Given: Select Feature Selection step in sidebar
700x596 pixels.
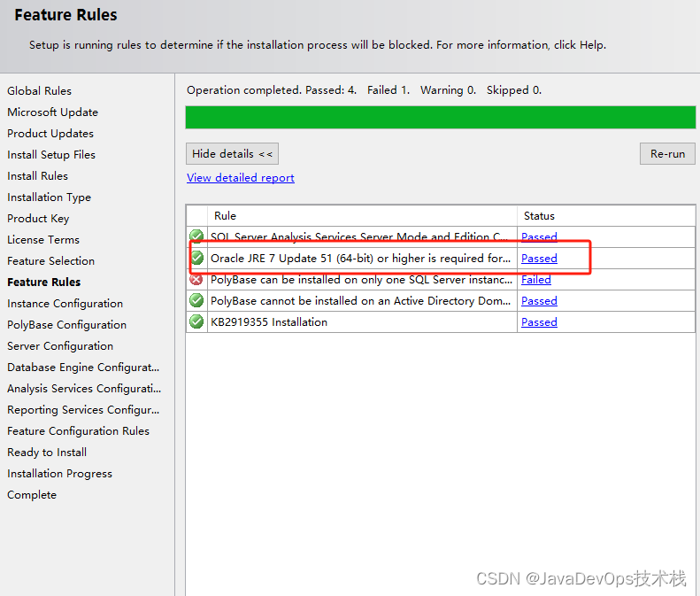Looking at the screenshot, I should (x=51, y=261).
